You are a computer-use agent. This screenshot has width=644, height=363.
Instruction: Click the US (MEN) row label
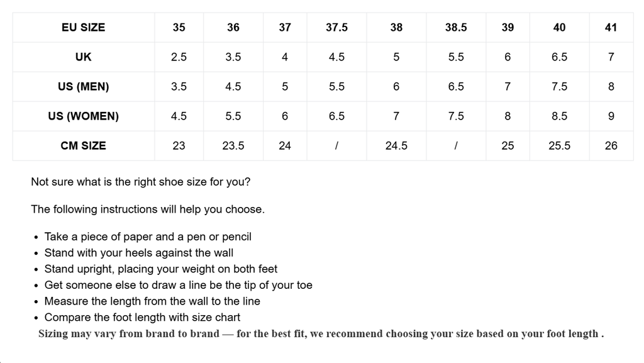pyautogui.click(x=84, y=86)
